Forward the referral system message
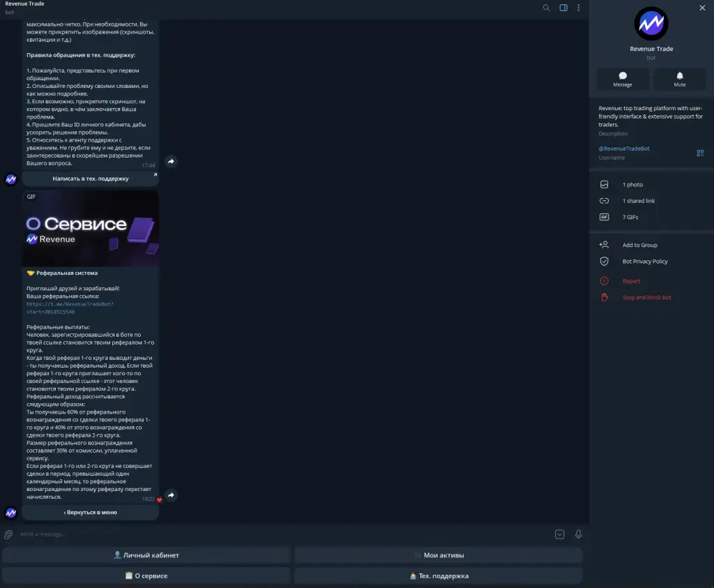 171,495
